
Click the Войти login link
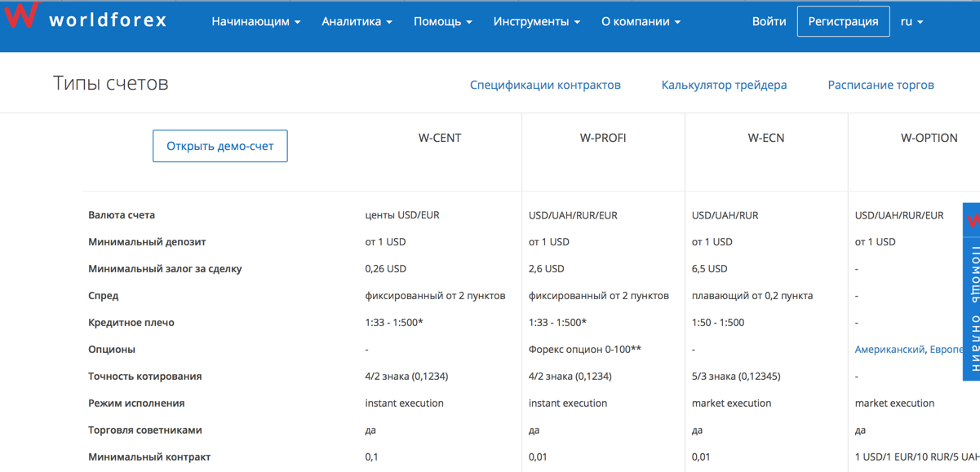pos(769,21)
